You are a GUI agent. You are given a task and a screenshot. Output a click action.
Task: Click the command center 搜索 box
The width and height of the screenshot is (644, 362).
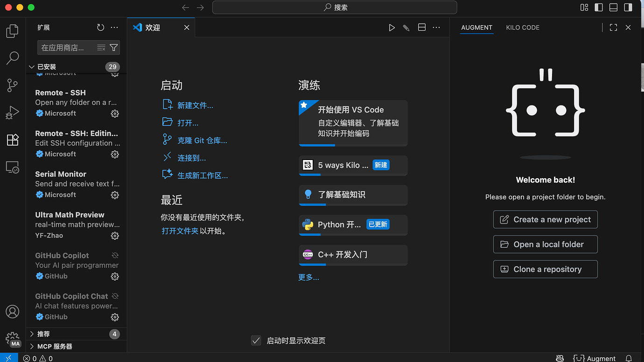pos(335,7)
